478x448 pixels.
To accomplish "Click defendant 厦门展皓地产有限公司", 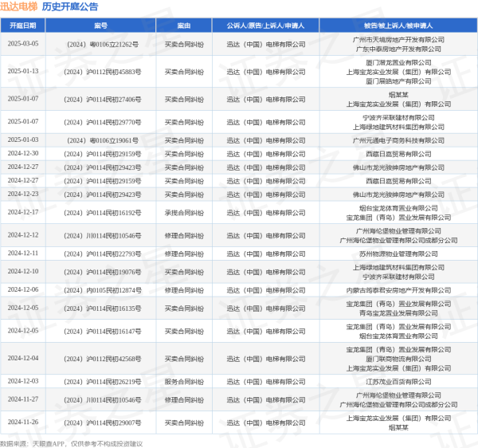I will (x=398, y=81).
